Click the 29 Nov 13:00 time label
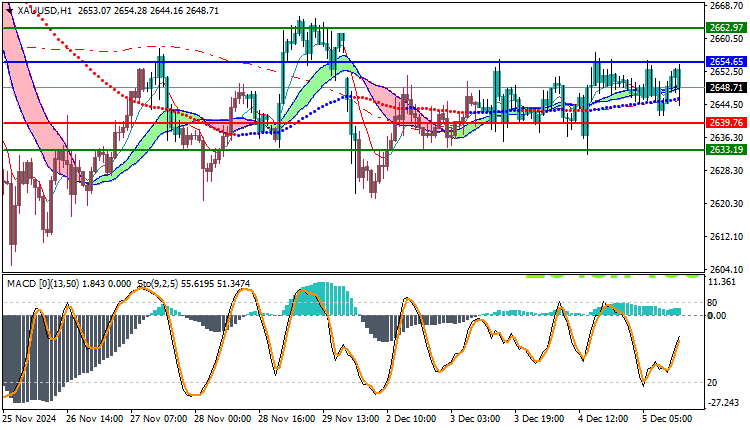The width and height of the screenshot is (750, 430). [351, 419]
